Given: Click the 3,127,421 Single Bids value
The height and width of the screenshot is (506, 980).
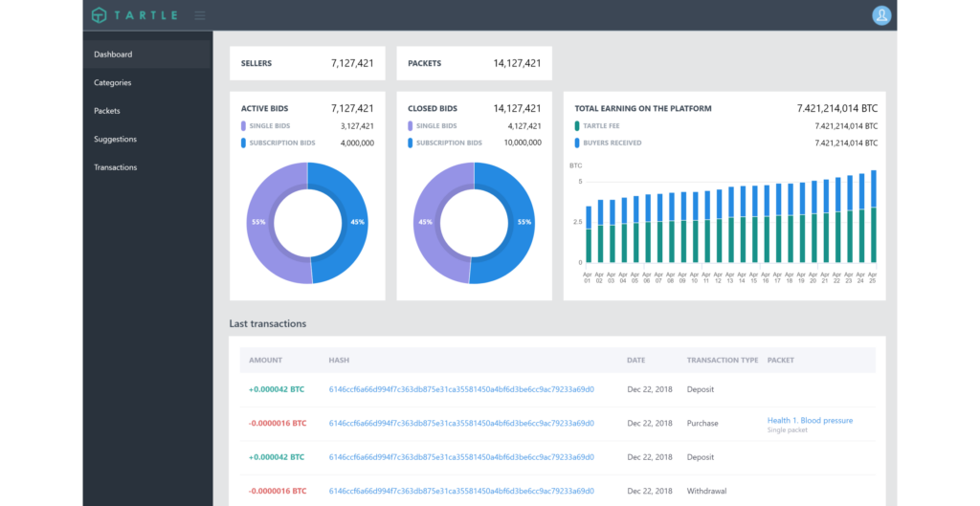Looking at the screenshot, I should [x=358, y=126].
